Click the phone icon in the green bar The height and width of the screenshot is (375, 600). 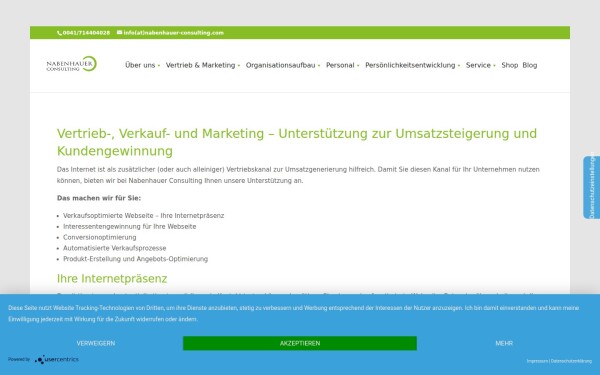(x=59, y=33)
